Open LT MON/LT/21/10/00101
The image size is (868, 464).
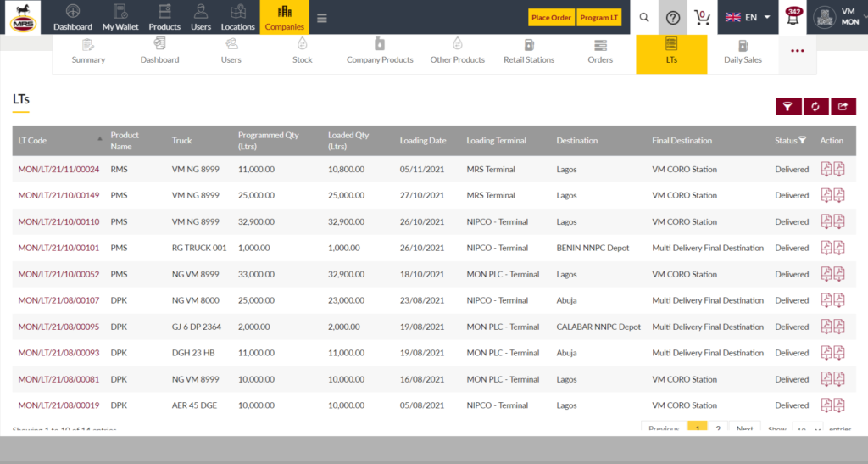[58, 248]
